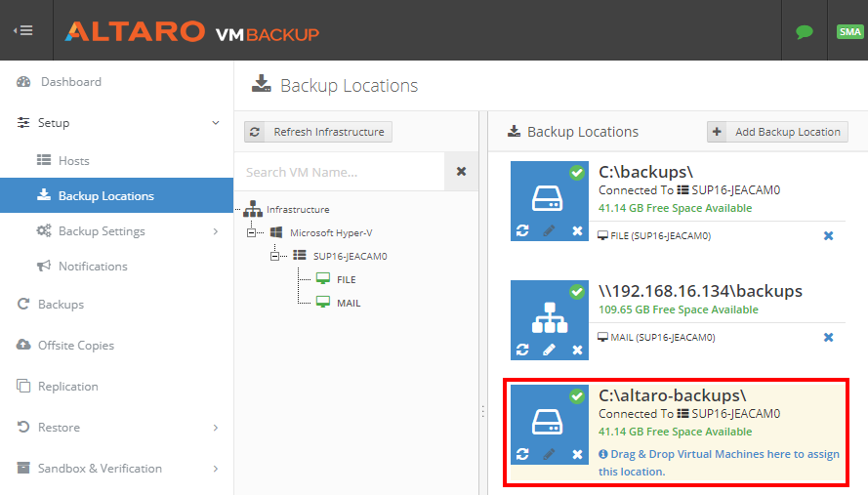This screenshot has height=495, width=868.
Task: Edit the 192.168.16.134 backups location
Action: click(x=549, y=350)
